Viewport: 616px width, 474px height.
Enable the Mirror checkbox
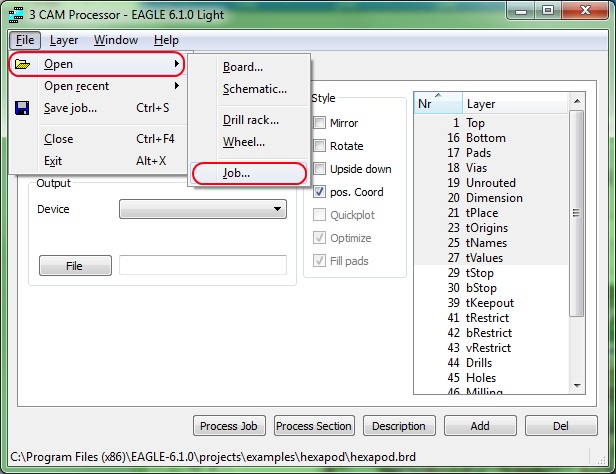point(319,123)
